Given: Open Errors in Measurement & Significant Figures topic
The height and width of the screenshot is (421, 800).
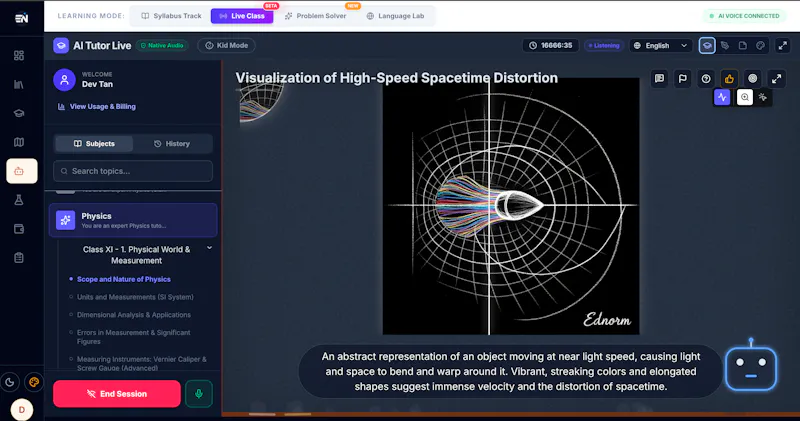Looking at the screenshot, I should [134, 337].
